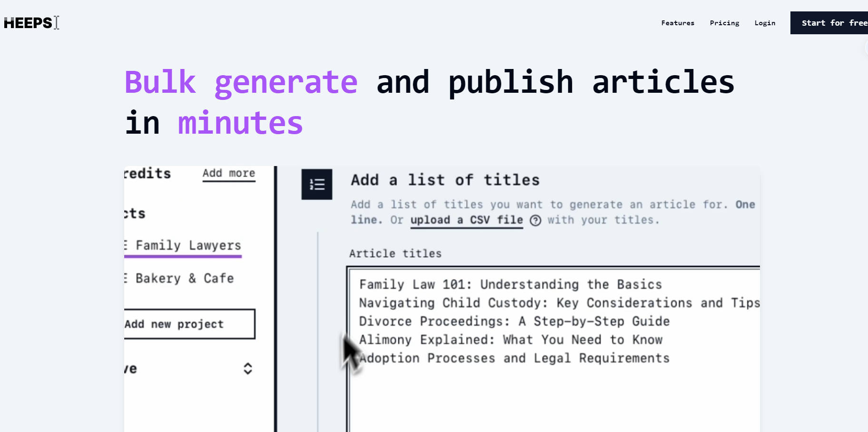
Task: Click Login in the navigation bar
Action: tap(764, 22)
